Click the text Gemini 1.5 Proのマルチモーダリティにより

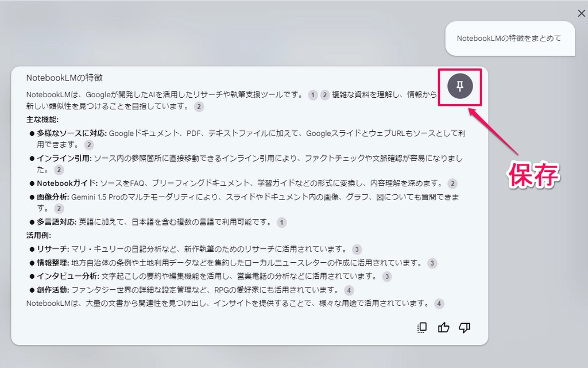[144, 197]
